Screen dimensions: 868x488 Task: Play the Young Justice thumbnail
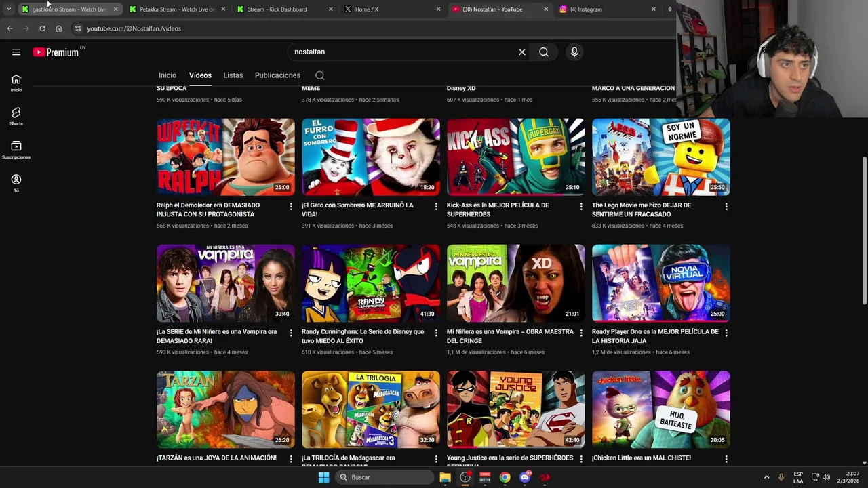[x=516, y=409]
